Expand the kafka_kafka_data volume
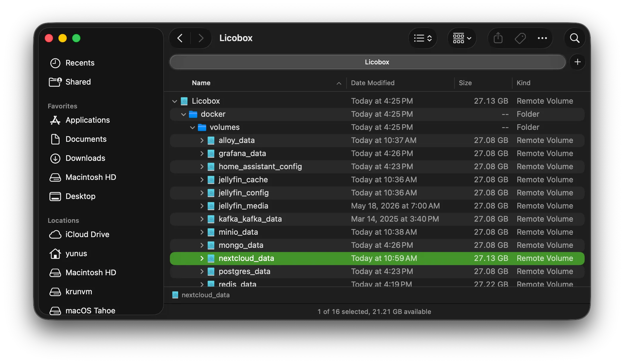The height and width of the screenshot is (364, 624). pos(202,219)
